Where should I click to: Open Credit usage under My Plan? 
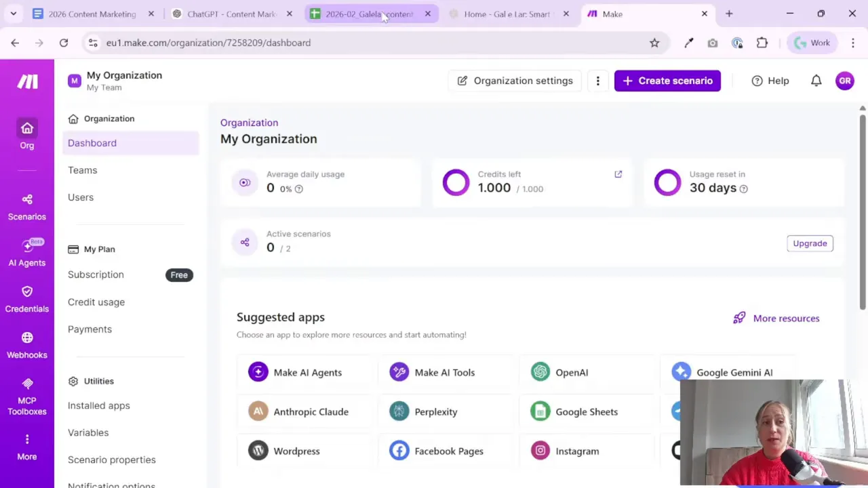tap(96, 302)
